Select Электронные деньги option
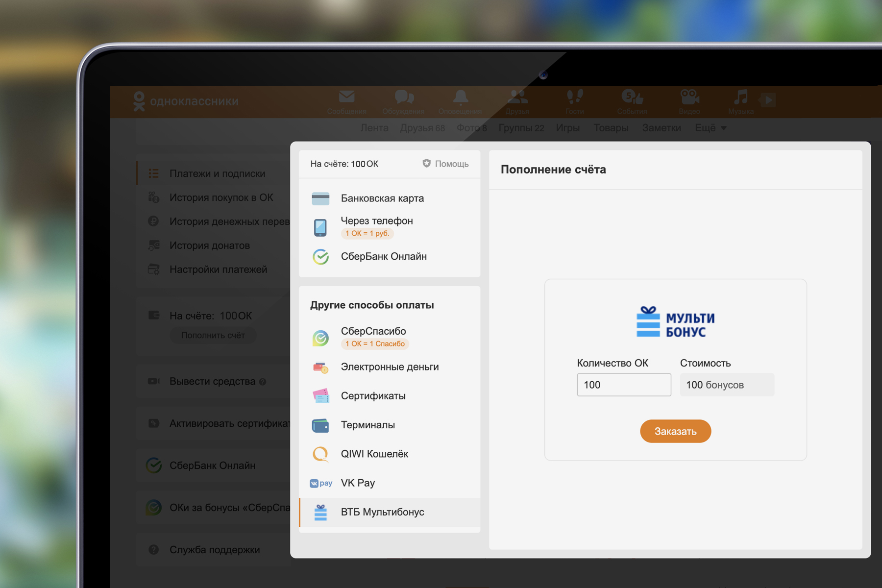Image resolution: width=882 pixels, height=588 pixels. point(390,367)
